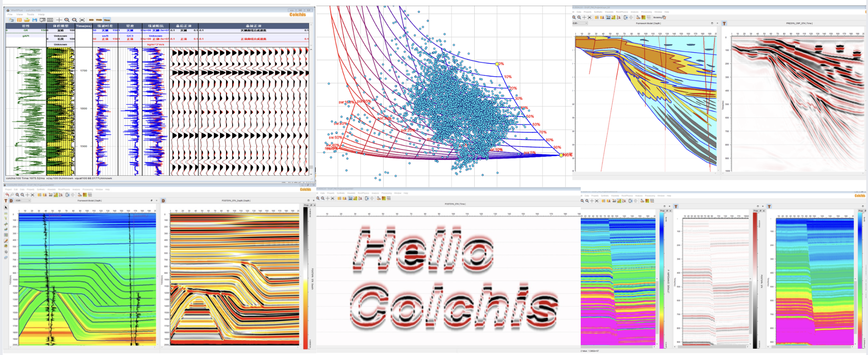Click the fit-to-window icon in WellPlot toolbar
Viewport: 868px width, 355px height.
tap(82, 20)
